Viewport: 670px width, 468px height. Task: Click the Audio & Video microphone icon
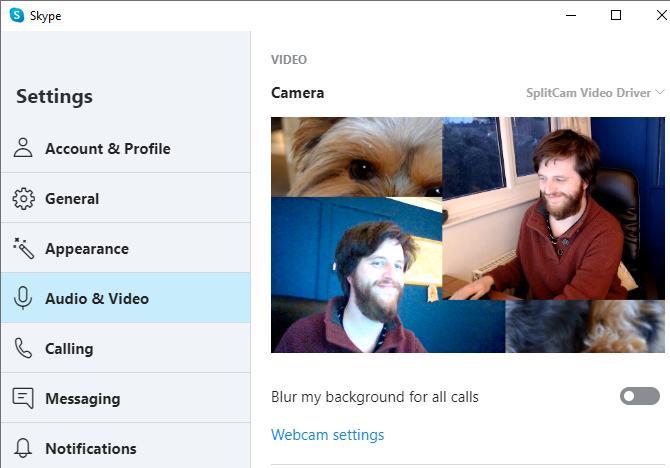pyautogui.click(x=23, y=299)
